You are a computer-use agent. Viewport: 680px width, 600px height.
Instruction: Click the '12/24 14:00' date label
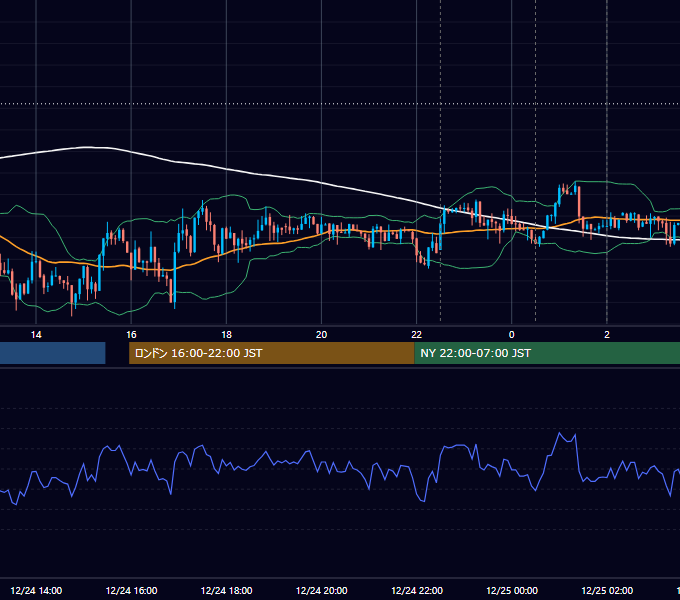point(36,590)
